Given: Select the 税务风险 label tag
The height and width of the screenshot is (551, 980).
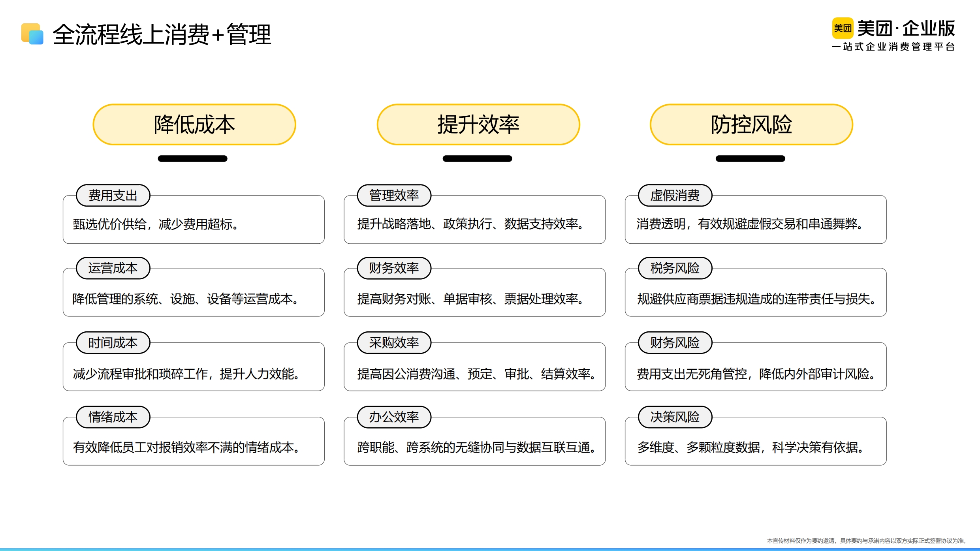Looking at the screenshot, I should pos(675,268).
